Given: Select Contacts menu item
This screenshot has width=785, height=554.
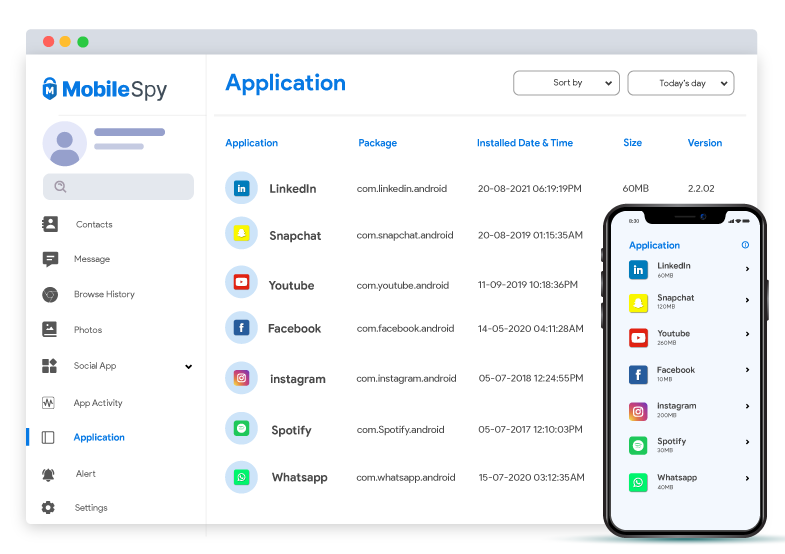Looking at the screenshot, I should pyautogui.click(x=94, y=225).
